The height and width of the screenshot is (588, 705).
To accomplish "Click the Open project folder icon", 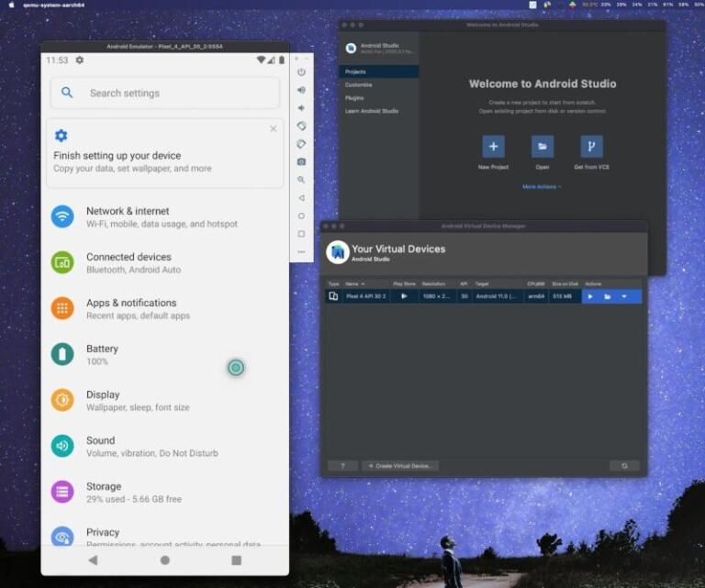I will [x=543, y=147].
